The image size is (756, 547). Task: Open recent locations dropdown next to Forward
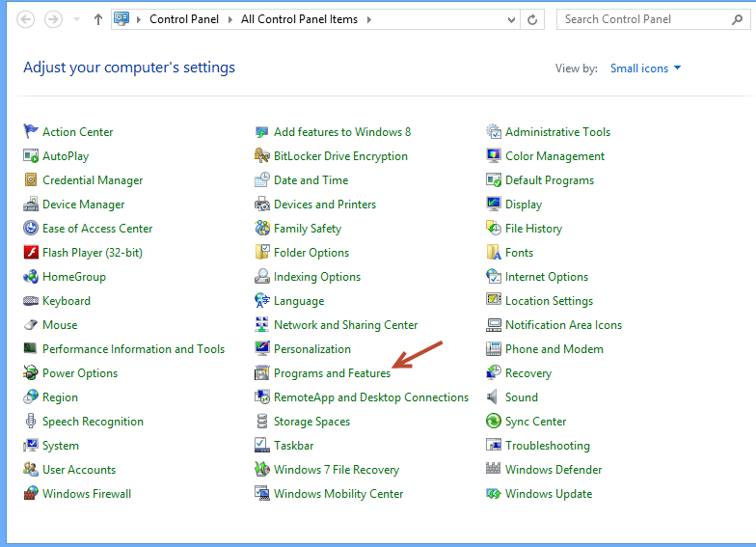[x=76, y=19]
